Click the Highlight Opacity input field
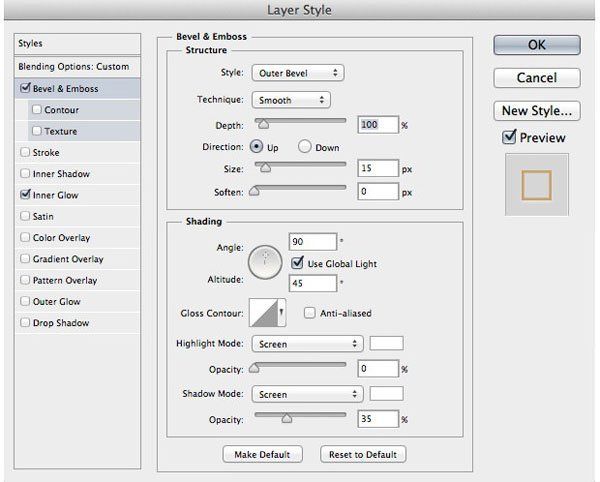The image size is (600, 482). pos(378,368)
